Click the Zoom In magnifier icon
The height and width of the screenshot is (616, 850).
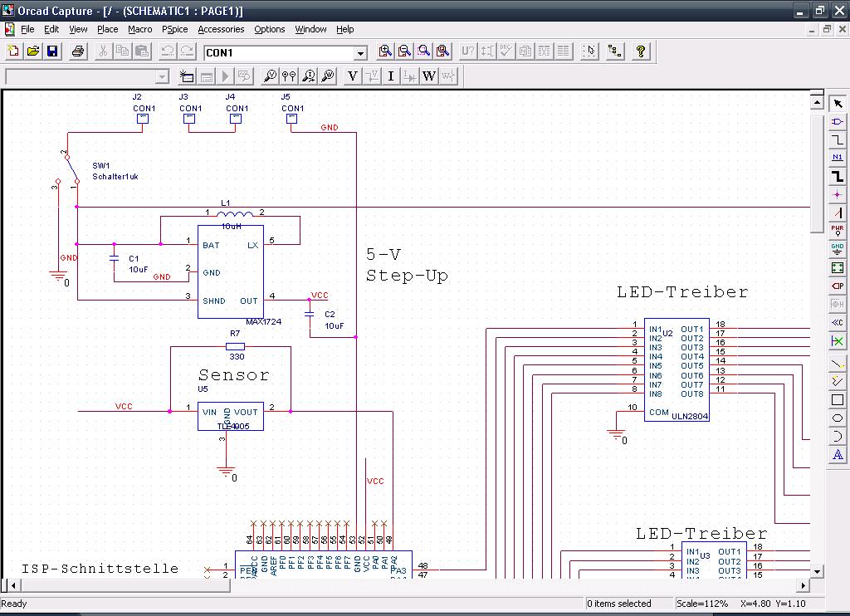click(385, 51)
